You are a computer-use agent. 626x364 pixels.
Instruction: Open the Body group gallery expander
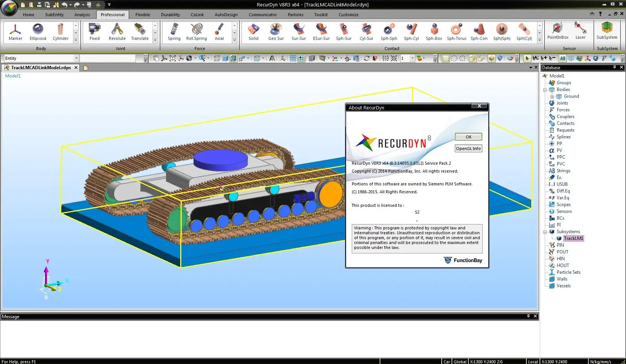[x=76, y=40]
